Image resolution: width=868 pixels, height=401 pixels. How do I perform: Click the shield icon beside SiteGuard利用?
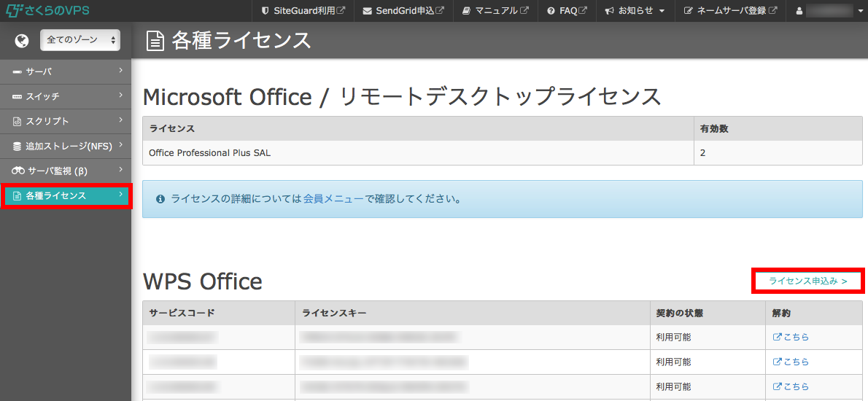(x=266, y=10)
